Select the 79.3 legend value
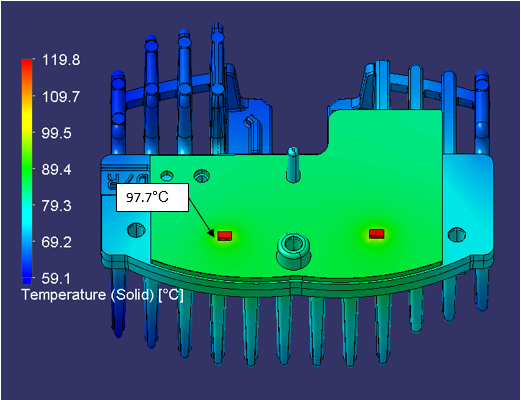521x400 pixels. [x=56, y=206]
